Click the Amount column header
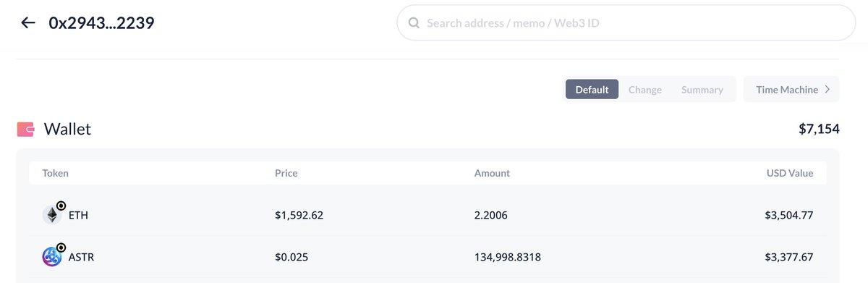 click(492, 173)
